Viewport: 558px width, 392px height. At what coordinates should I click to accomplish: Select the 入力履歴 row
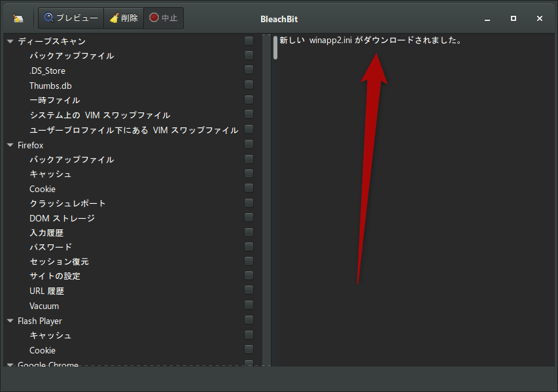(x=133, y=233)
